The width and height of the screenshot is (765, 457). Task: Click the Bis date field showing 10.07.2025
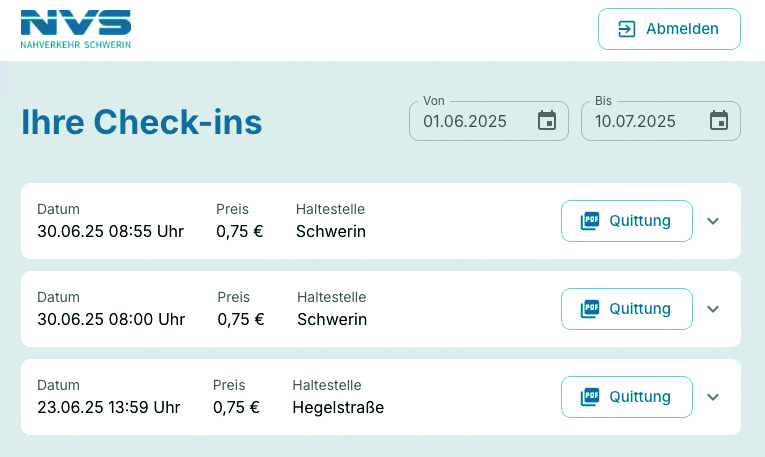(637, 121)
